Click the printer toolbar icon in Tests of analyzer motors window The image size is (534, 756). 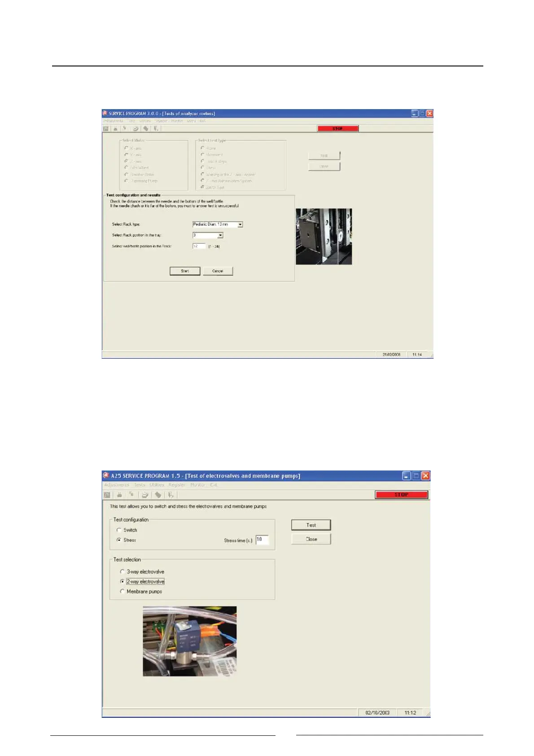coord(136,128)
